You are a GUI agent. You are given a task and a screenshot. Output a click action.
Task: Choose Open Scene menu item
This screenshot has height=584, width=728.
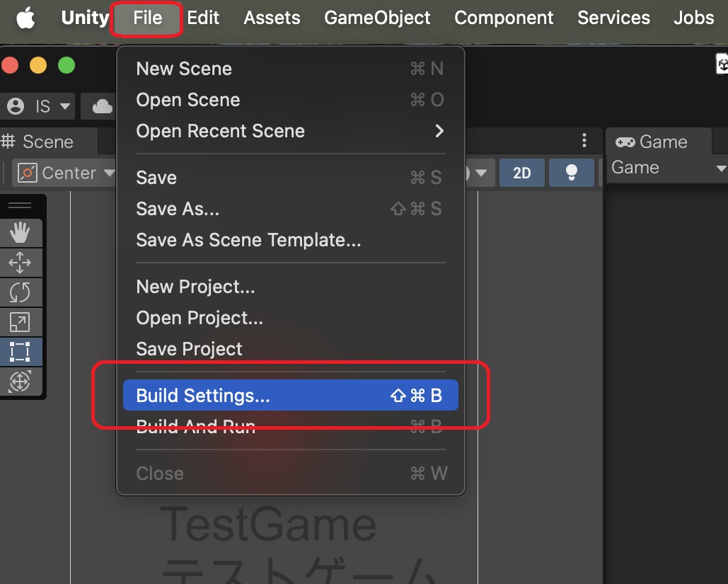[290, 100]
